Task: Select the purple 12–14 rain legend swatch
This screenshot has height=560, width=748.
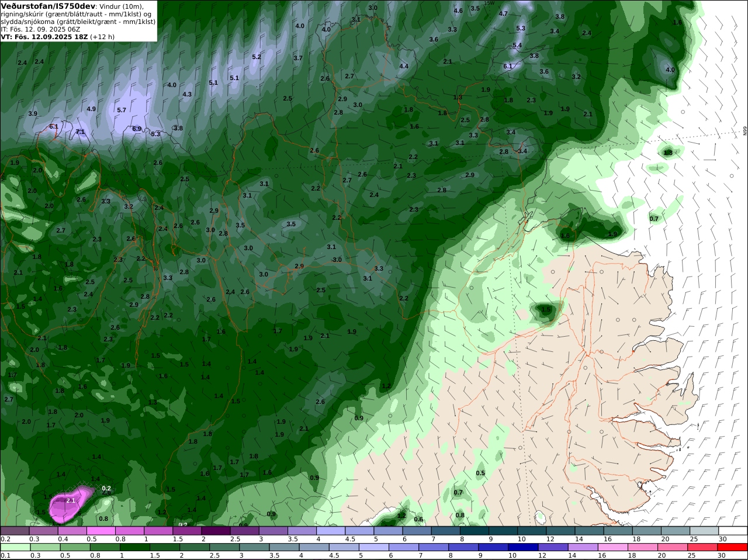Action: [555, 547]
